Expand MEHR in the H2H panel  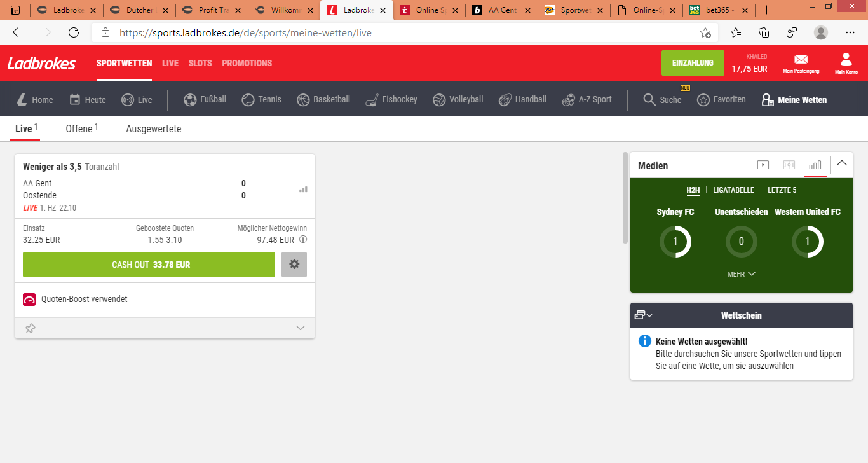pos(742,274)
